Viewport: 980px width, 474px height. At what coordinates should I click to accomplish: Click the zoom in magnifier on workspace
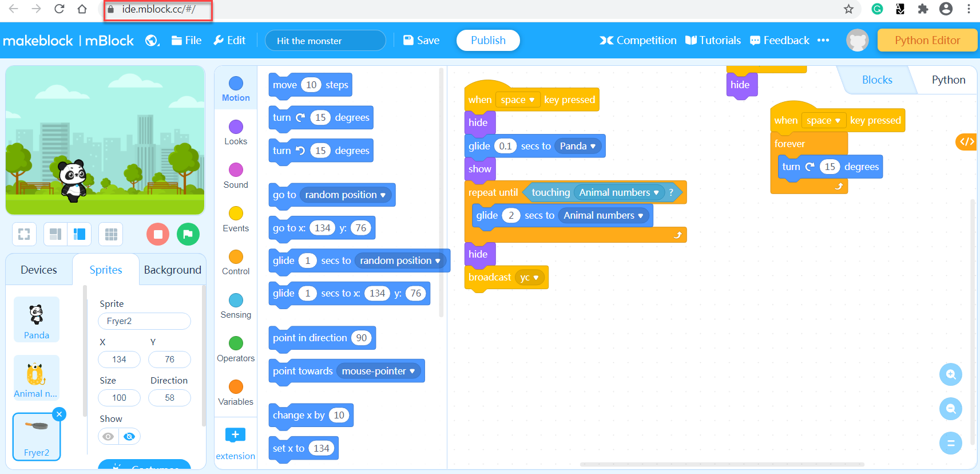[x=950, y=374]
